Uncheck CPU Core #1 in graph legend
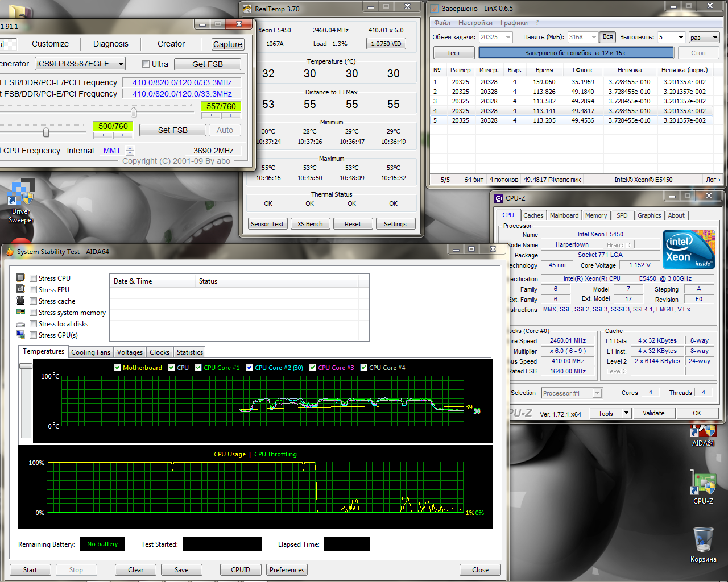This screenshot has width=728, height=582. coord(198,368)
